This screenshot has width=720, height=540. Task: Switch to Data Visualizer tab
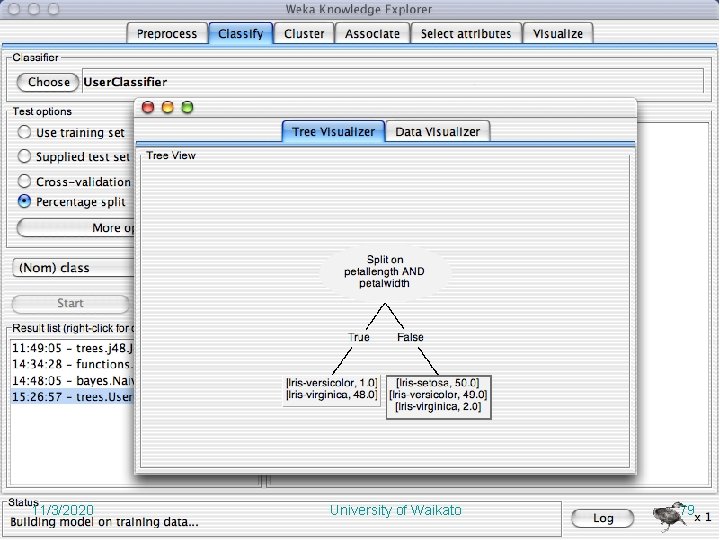point(438,132)
